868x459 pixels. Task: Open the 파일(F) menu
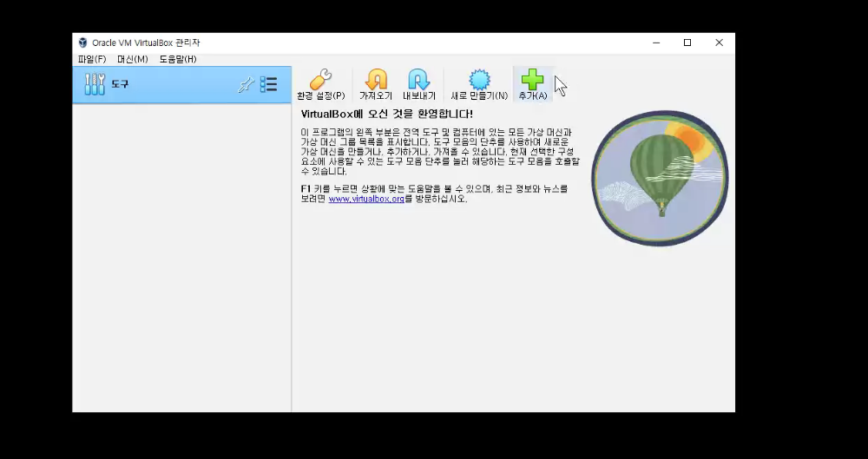92,59
